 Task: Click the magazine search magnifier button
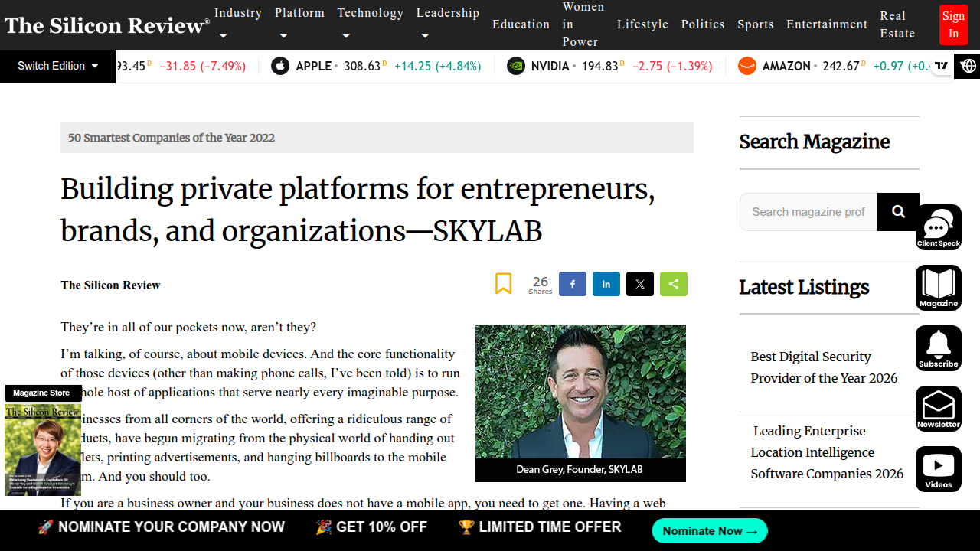pos(898,212)
